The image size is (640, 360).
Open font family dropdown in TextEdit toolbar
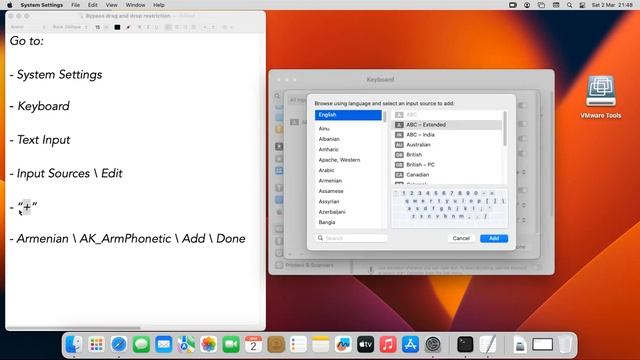point(28,27)
